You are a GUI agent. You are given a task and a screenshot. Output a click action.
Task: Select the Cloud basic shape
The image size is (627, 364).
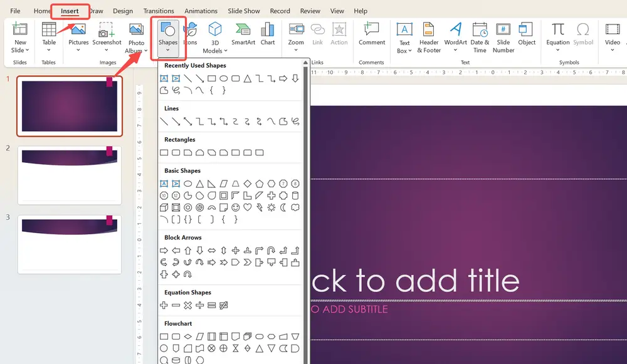295,208
